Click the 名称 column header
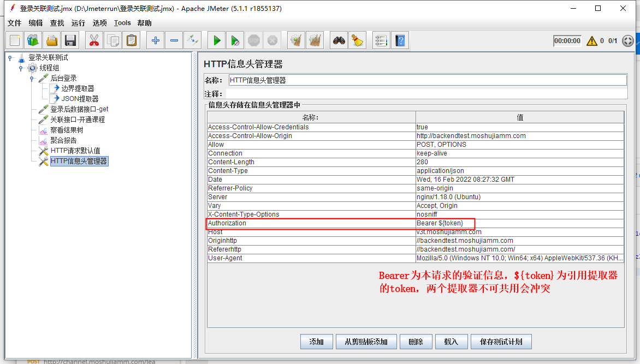This screenshot has height=364, width=640. pos(311,117)
